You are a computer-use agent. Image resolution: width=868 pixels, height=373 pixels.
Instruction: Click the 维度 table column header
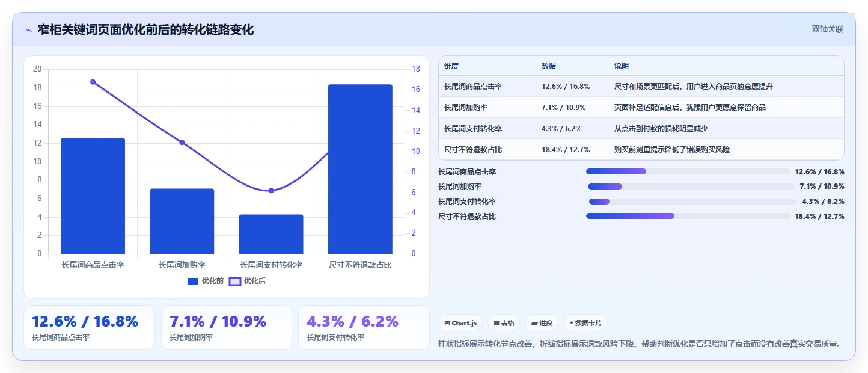[451, 66]
